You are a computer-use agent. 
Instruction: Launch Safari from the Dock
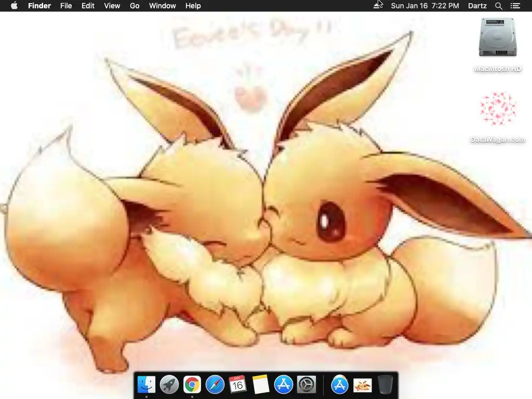pos(215,384)
